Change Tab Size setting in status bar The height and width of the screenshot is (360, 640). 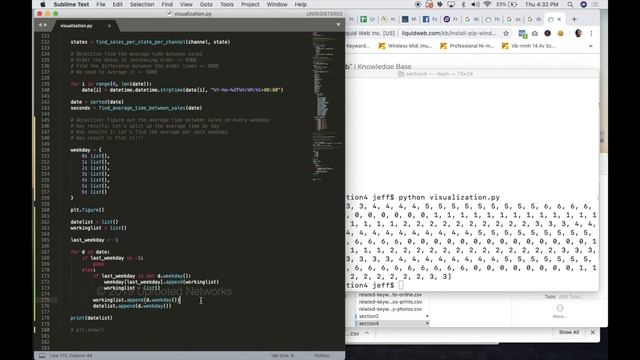282,356
